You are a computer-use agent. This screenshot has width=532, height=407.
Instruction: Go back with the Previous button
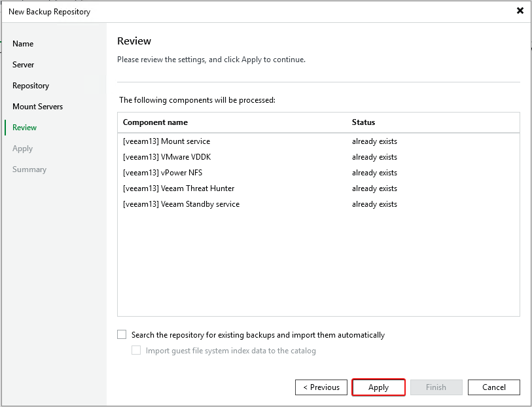(x=321, y=387)
